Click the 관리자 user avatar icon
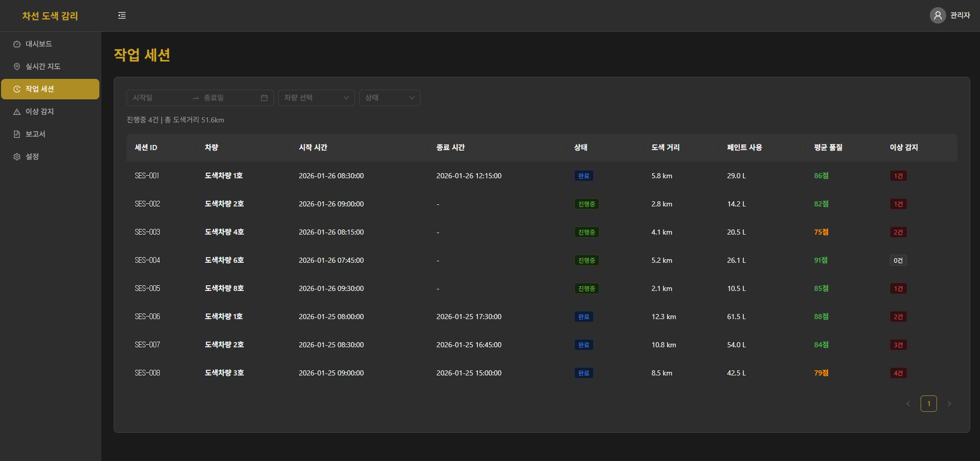 click(x=937, y=15)
